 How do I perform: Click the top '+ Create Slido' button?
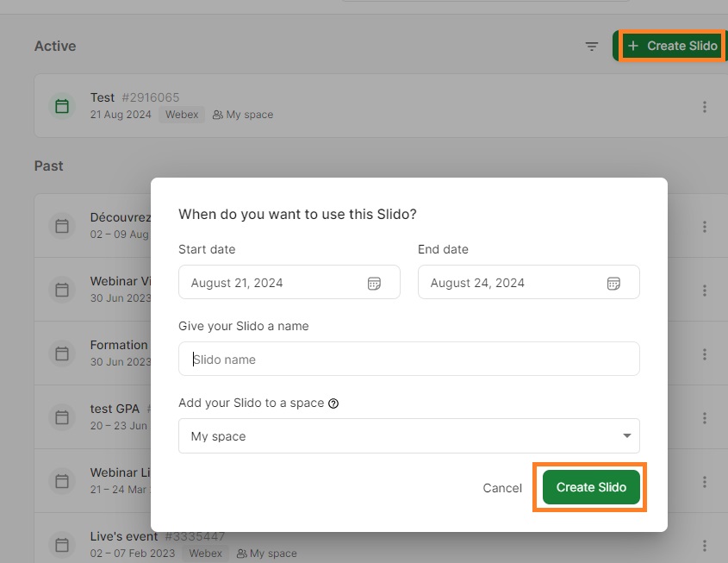(x=672, y=46)
